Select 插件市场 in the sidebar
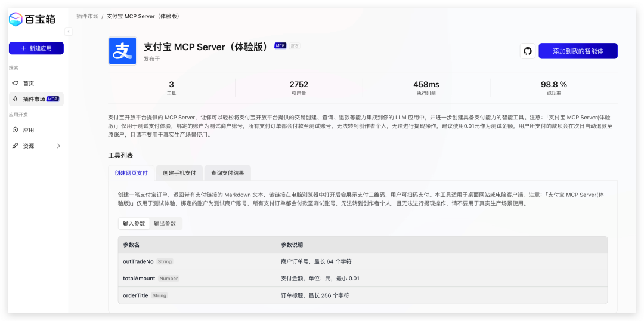 (36, 99)
